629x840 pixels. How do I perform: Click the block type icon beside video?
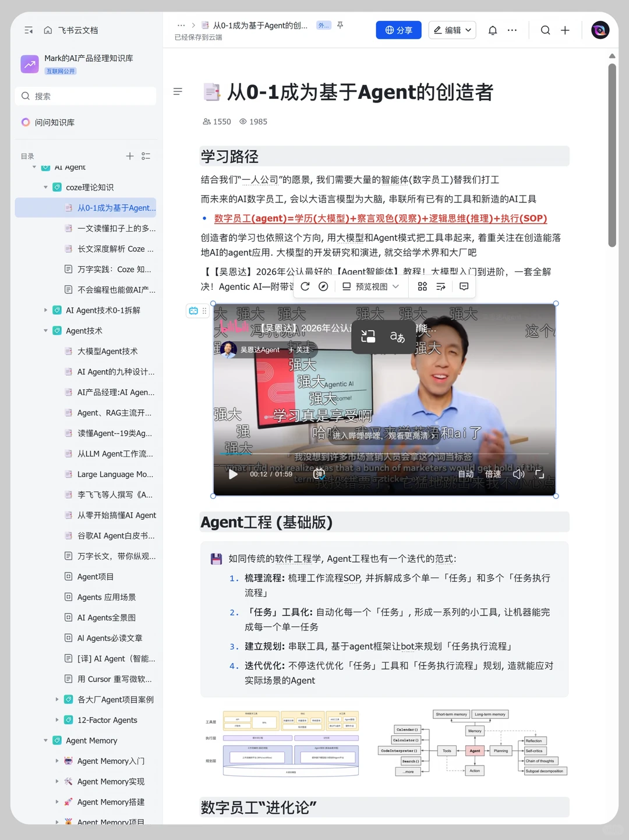point(193,311)
